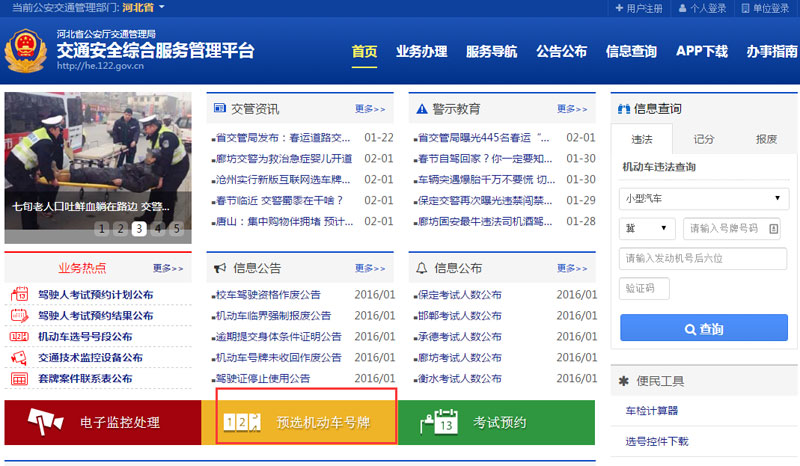Open the 办事指南 menu

pyautogui.click(x=771, y=52)
